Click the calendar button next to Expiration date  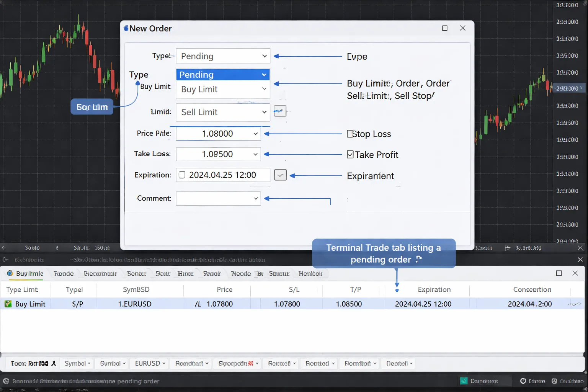tap(280, 175)
